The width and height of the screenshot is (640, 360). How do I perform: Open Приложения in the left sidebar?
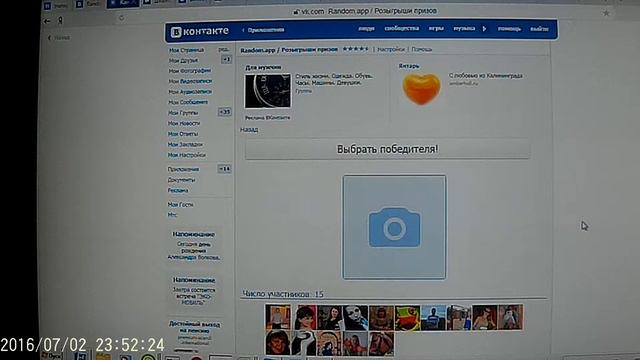point(183,169)
